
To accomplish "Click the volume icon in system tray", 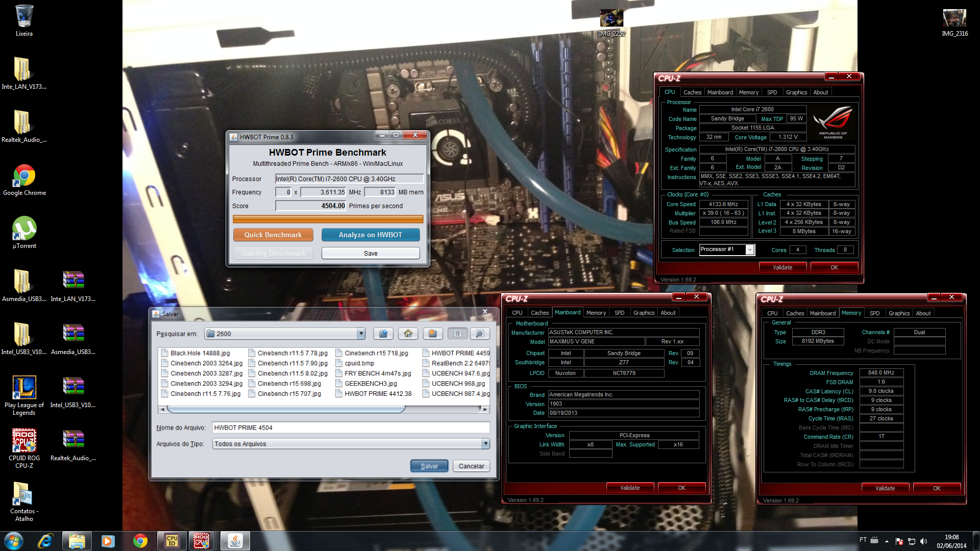I will (923, 541).
